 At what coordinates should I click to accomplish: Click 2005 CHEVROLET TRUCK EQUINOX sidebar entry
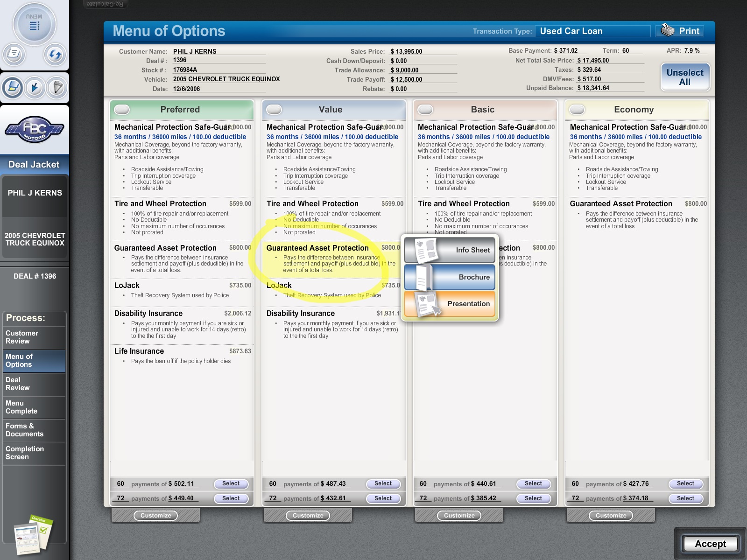[x=35, y=239]
